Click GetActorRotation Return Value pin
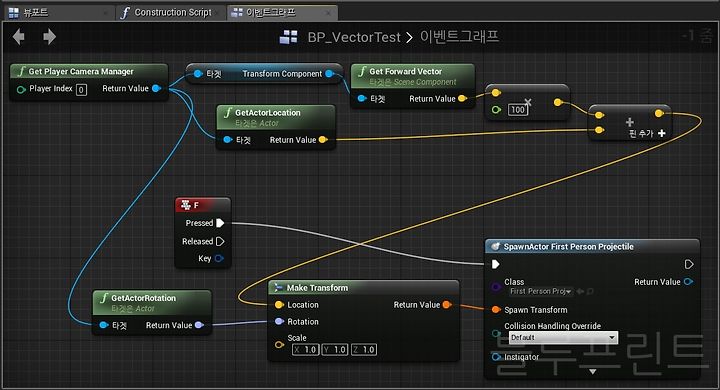Image resolution: width=720 pixels, height=390 pixels. [x=199, y=325]
